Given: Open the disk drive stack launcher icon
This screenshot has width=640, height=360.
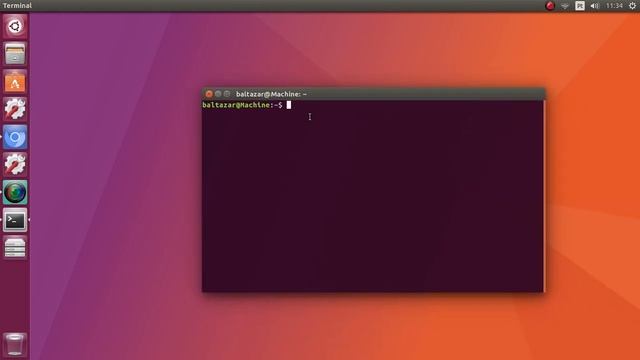Looking at the screenshot, I should pos(15,247).
